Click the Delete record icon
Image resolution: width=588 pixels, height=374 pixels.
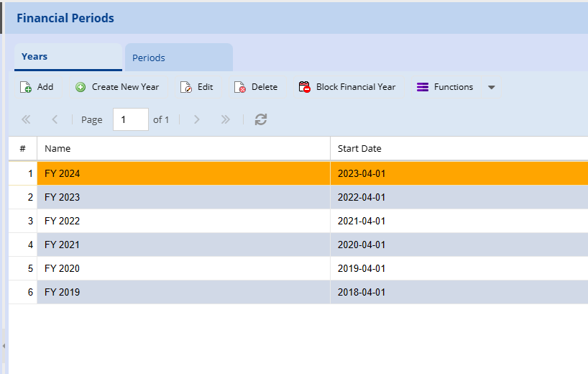[240, 87]
